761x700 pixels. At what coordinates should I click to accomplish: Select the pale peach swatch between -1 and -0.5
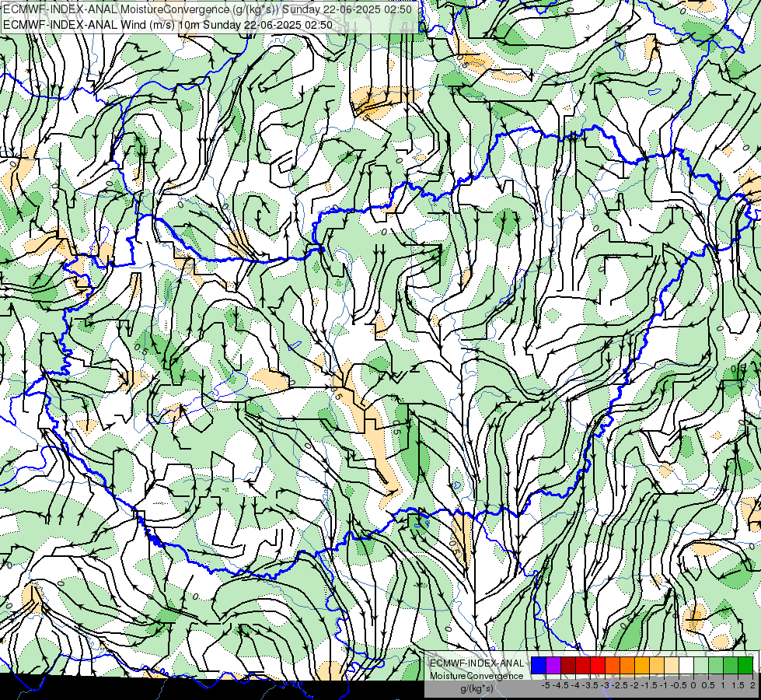672,666
